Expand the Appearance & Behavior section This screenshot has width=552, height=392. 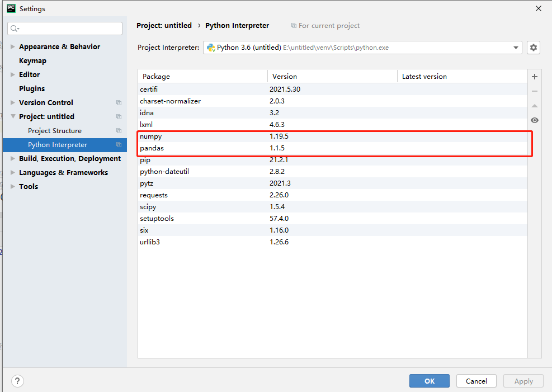[x=13, y=47]
